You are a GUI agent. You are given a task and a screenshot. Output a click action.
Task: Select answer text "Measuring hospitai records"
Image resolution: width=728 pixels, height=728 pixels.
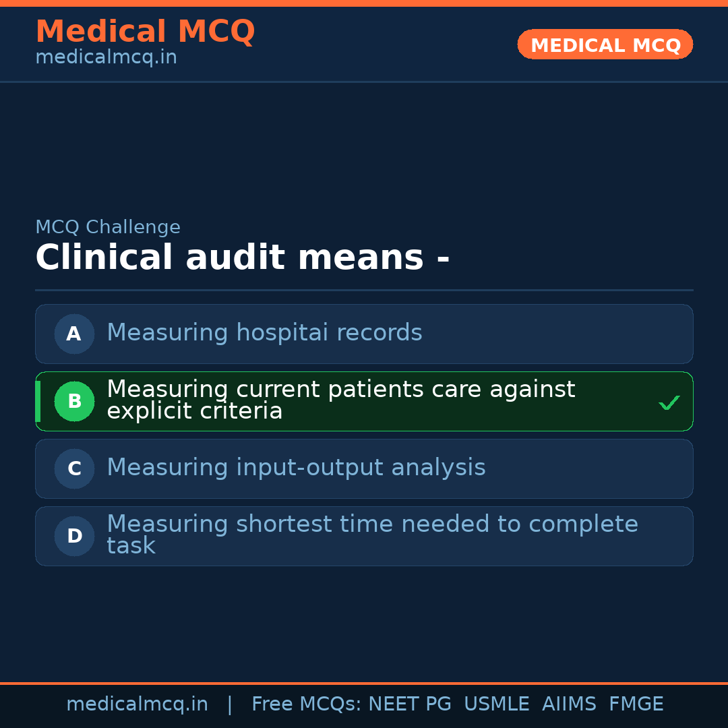[x=264, y=333]
